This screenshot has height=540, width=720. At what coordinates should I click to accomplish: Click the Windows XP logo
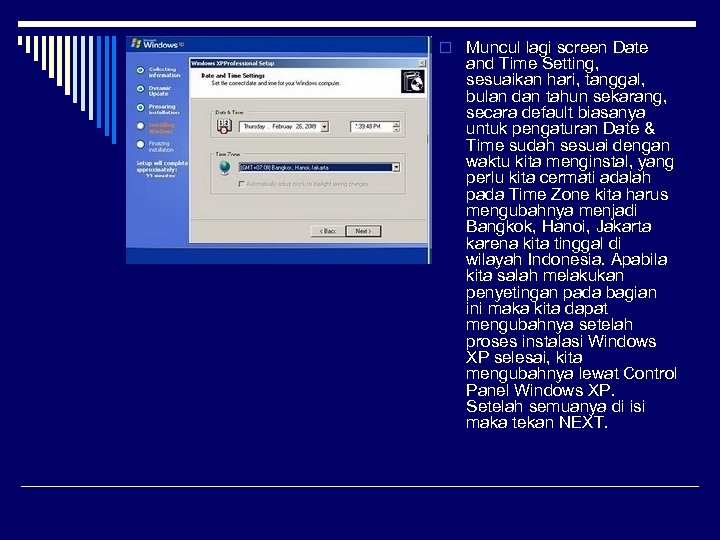click(x=158, y=44)
